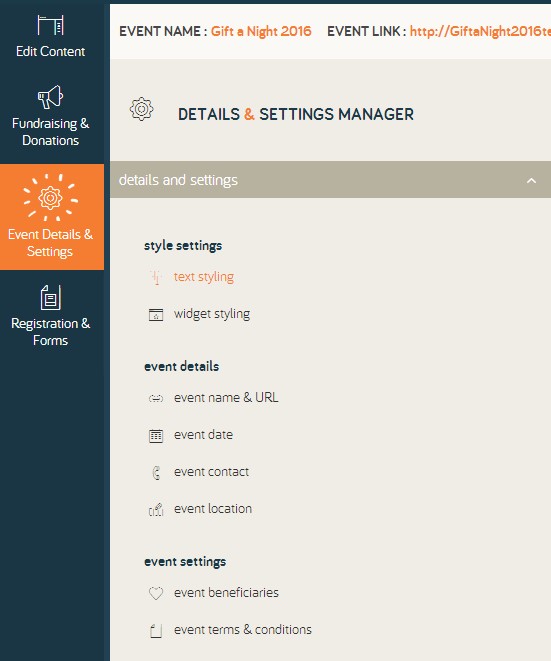Open the Edit Content sidebar section
This screenshot has height=661, width=551.
[x=51, y=36]
